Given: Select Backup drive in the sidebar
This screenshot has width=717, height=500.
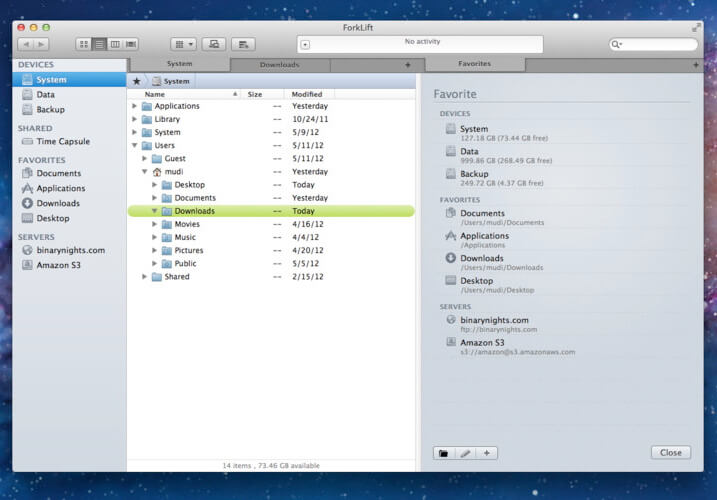Looking at the screenshot, I should 70,110.
